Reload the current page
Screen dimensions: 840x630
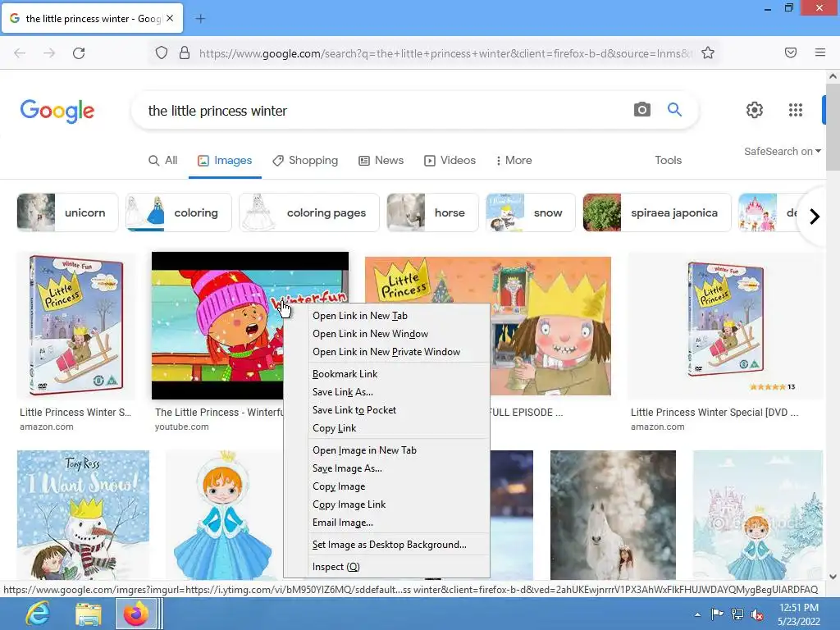coord(79,53)
